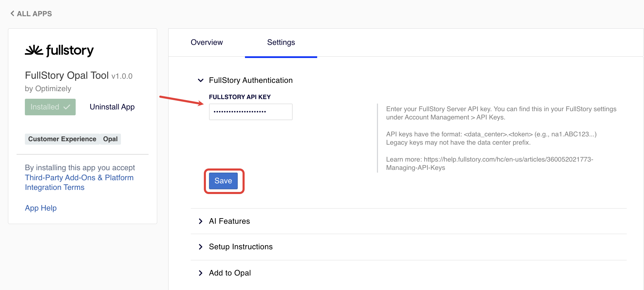Click the back chevron beside ALL APPS
This screenshot has height=290, width=644.
[x=12, y=13]
